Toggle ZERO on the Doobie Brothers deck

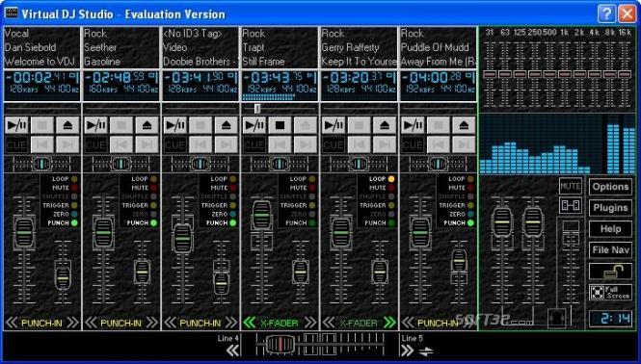click(233, 214)
